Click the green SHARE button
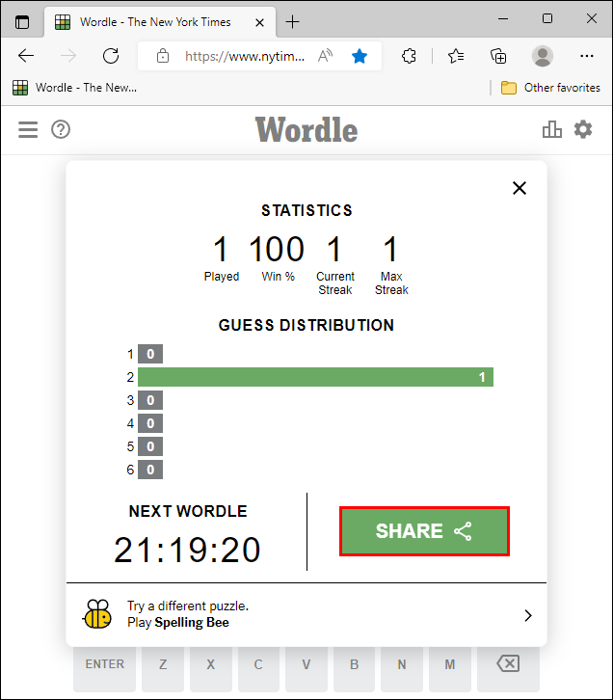The height and width of the screenshot is (700, 613). pyautogui.click(x=424, y=531)
